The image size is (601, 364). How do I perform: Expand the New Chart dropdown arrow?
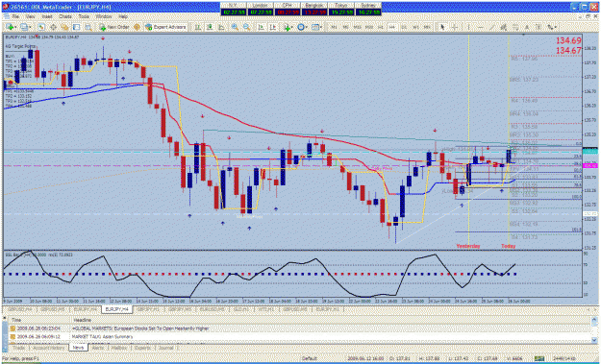point(15,27)
